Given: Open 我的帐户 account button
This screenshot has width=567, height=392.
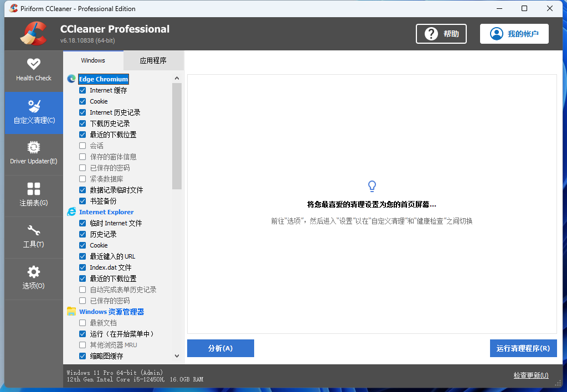Looking at the screenshot, I should pos(514,34).
